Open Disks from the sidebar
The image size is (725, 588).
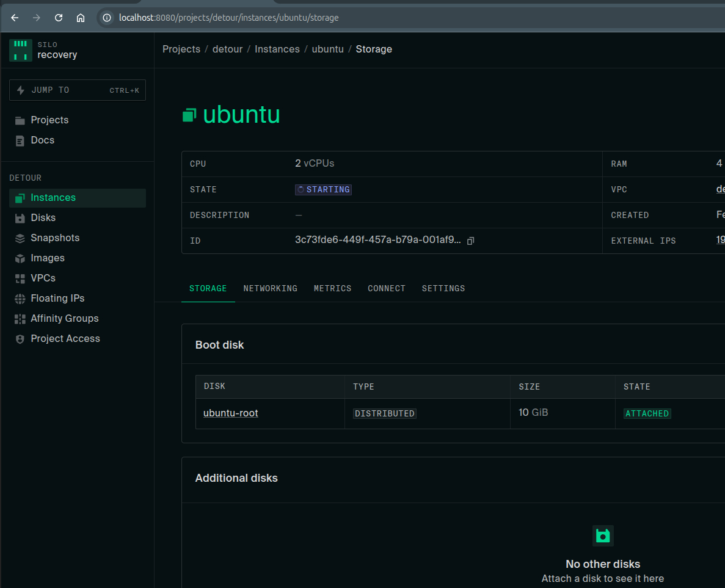click(x=43, y=218)
